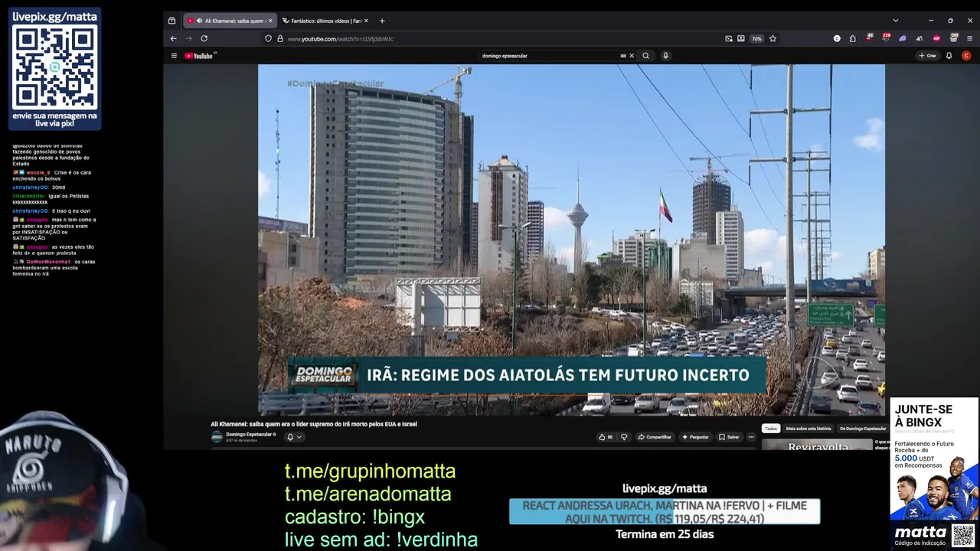Screen dimensions: 980x551
Task: Close the Ali Khamenei tab
Action: point(270,21)
